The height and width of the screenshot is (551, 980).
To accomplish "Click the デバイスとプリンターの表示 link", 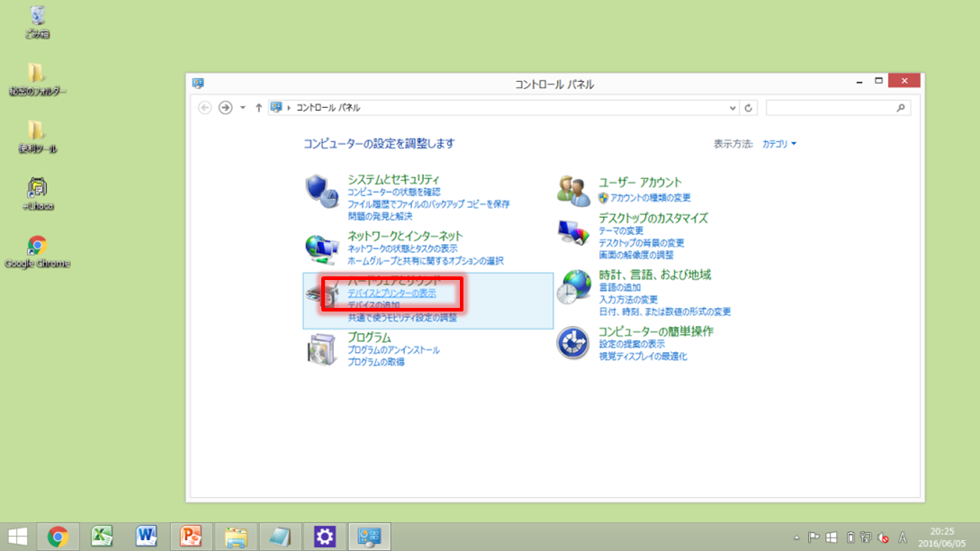I will tap(391, 294).
